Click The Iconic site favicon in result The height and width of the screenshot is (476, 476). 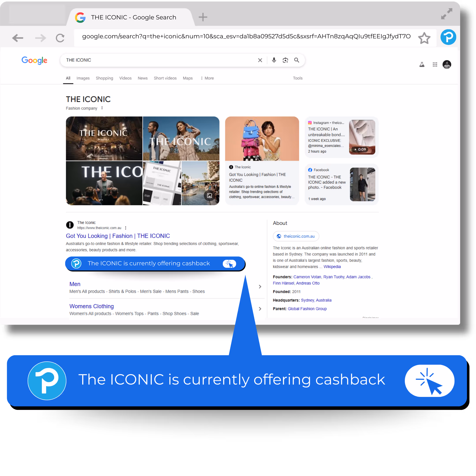tap(70, 225)
